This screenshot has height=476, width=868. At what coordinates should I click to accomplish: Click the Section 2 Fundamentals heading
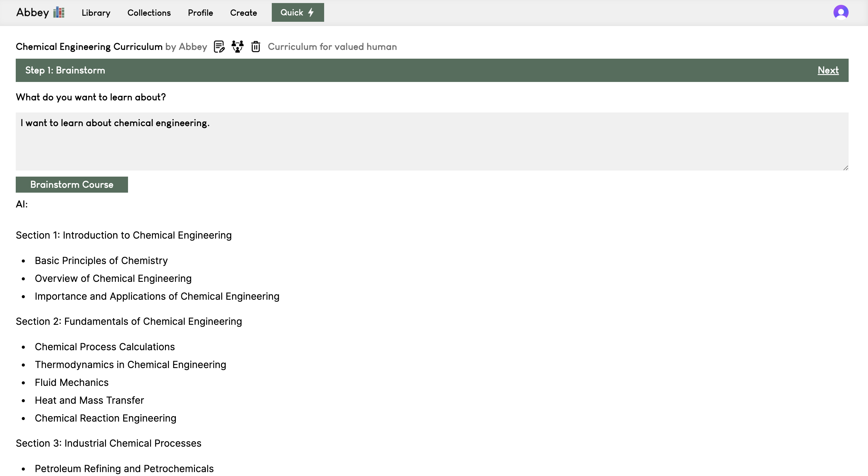[x=129, y=321]
